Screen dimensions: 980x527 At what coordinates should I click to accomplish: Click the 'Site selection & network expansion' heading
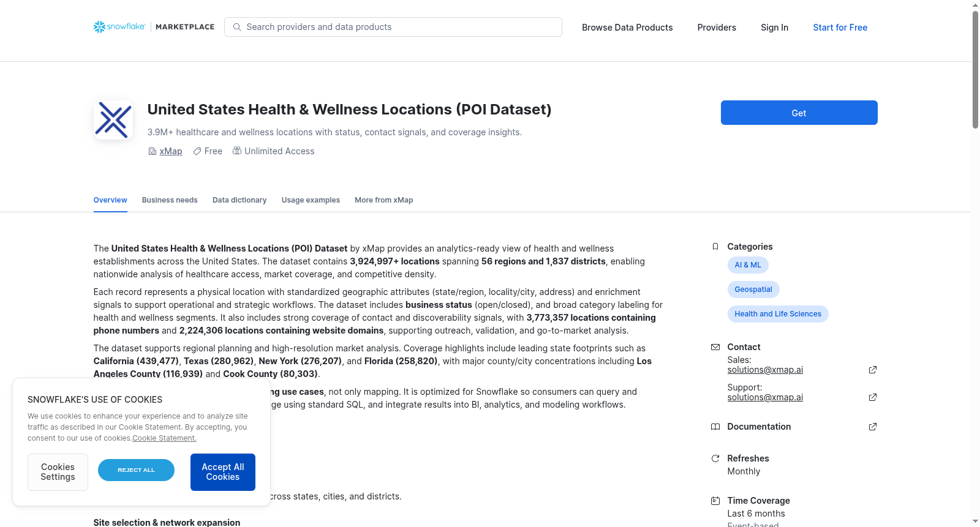[x=167, y=523]
